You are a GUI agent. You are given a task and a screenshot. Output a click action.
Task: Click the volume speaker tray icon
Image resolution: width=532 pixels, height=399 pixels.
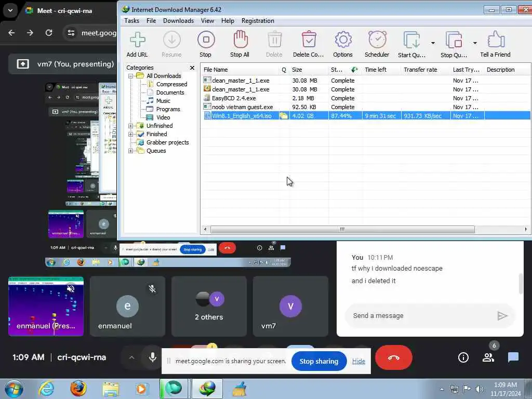point(480,389)
